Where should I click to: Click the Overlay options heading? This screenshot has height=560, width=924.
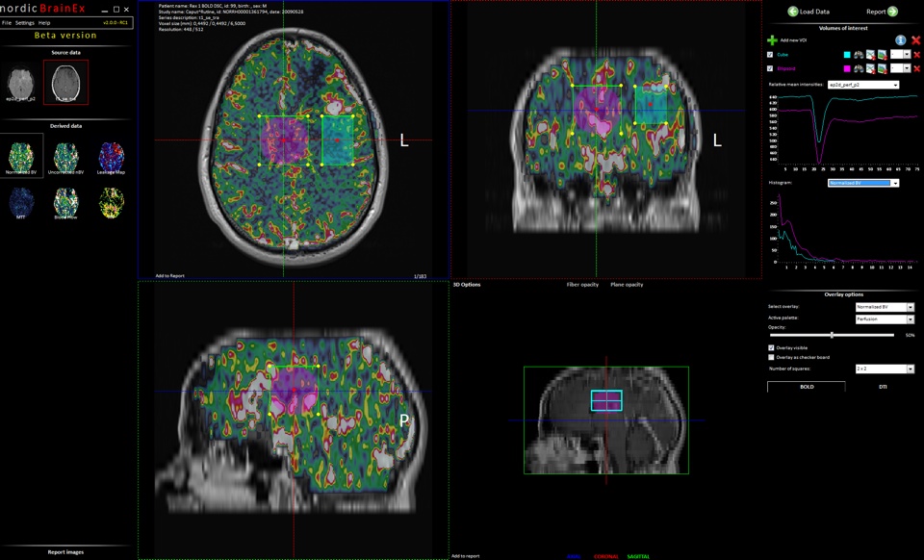point(844,294)
